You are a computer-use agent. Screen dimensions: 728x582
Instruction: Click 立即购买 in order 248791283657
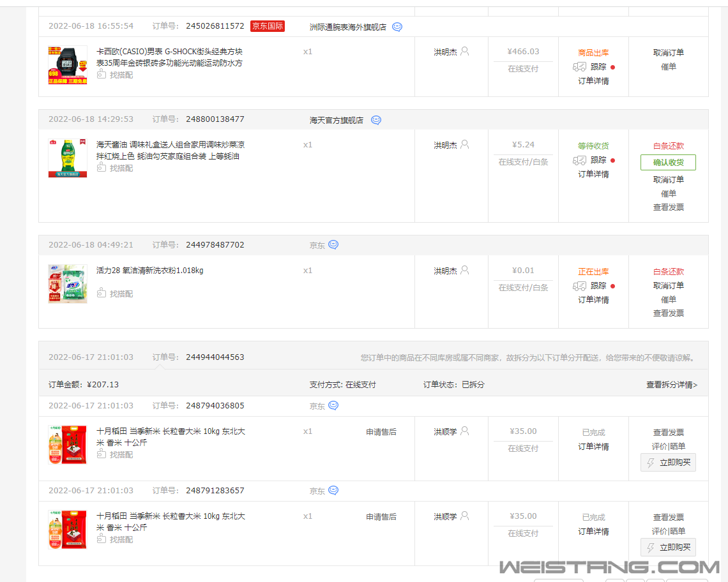pyautogui.click(x=668, y=548)
